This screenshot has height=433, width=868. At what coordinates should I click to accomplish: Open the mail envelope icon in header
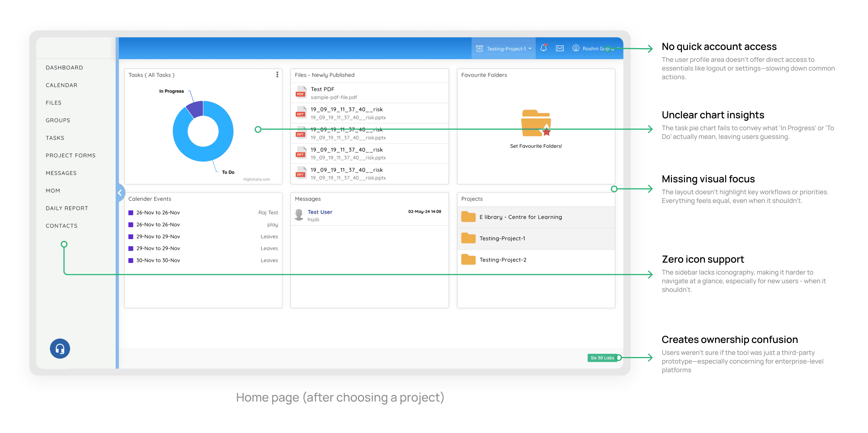559,48
